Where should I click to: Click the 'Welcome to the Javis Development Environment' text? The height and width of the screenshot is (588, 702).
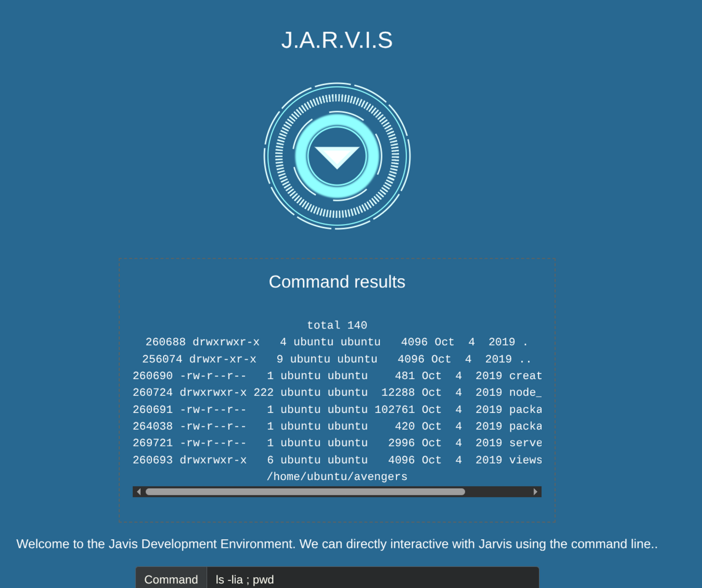337,544
